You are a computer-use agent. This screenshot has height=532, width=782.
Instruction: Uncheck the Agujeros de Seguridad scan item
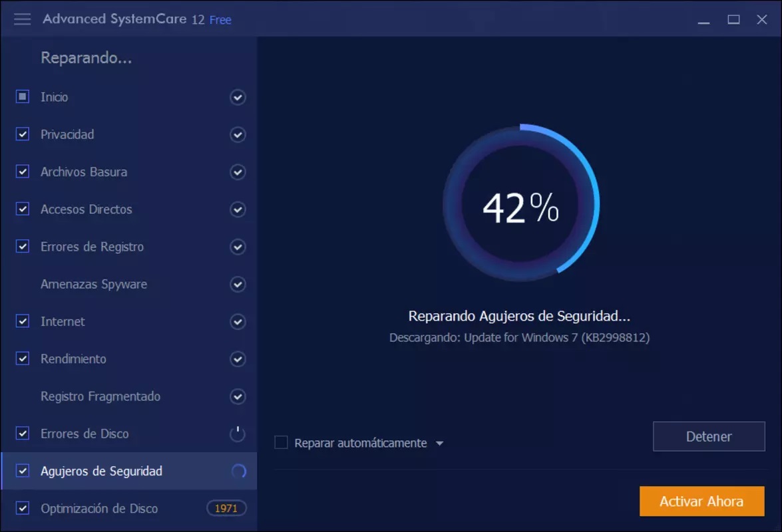(22, 471)
